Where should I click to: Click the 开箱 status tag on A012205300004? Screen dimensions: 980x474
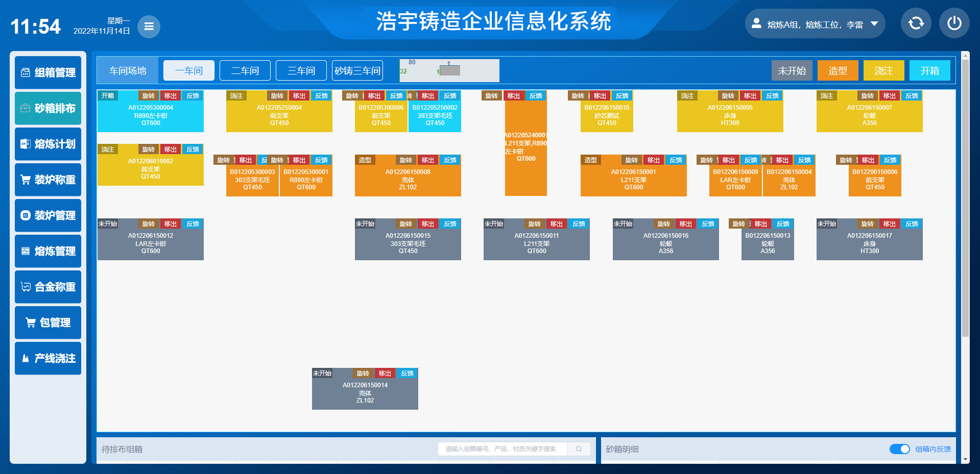click(108, 95)
